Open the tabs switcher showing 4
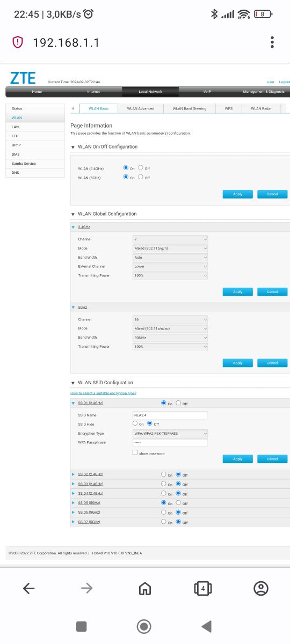Screen dimensions: 290x644 click(x=202, y=589)
